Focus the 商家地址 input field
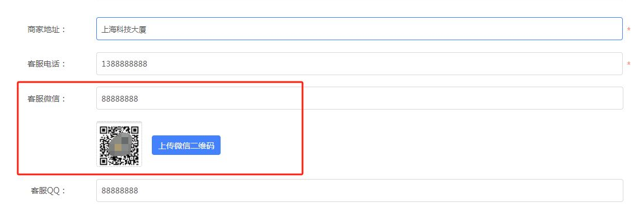 [x=359, y=29]
